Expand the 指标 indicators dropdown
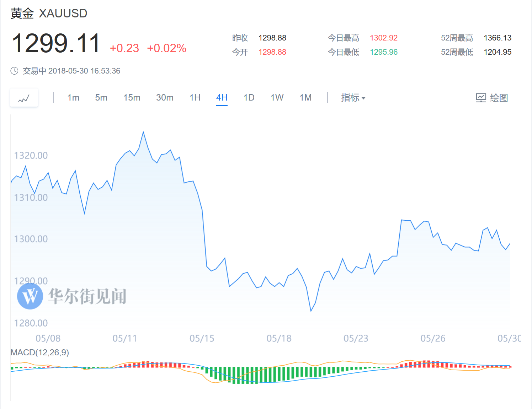 tap(353, 98)
